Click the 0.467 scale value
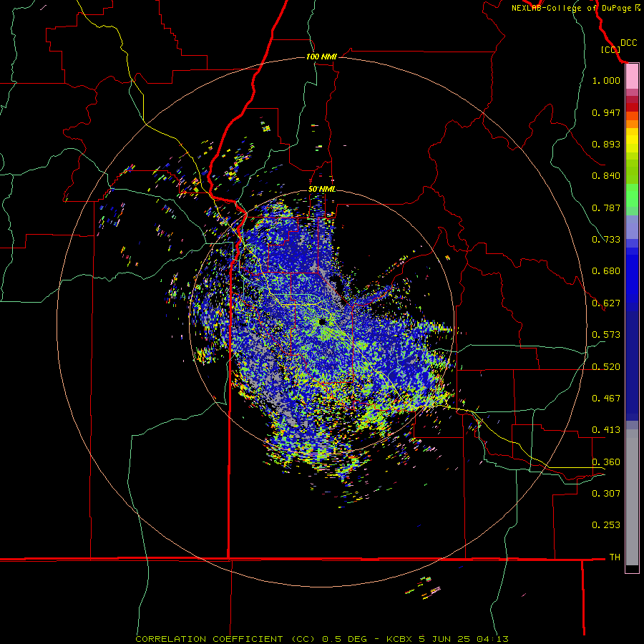The width and height of the screenshot is (644, 644). click(606, 399)
